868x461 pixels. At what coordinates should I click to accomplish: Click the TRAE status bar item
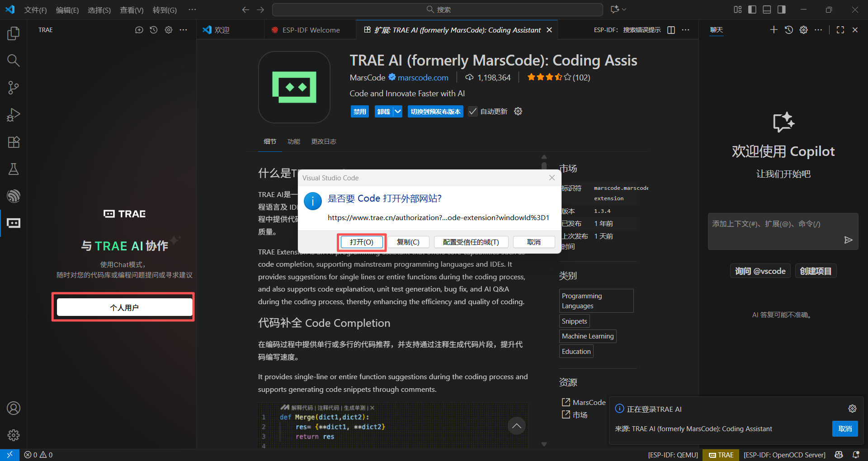(x=721, y=455)
